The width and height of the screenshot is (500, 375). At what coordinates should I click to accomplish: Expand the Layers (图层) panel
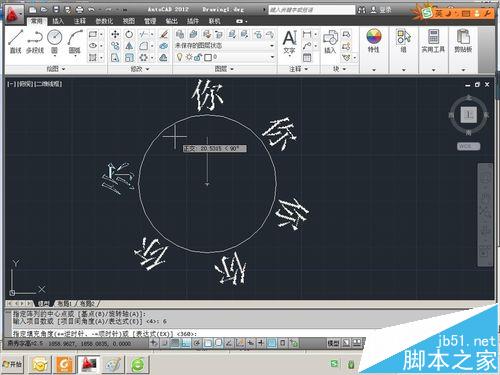point(224,69)
